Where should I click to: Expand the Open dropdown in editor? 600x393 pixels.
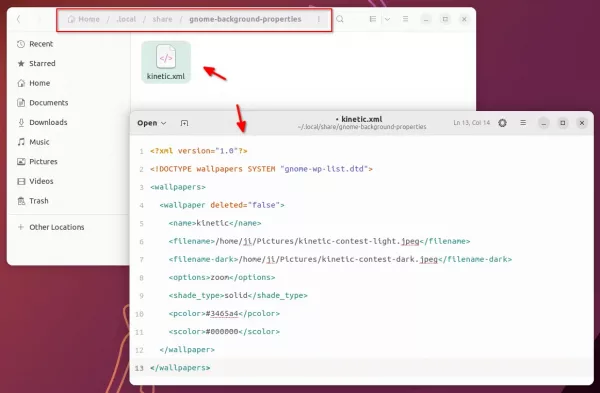[152, 123]
